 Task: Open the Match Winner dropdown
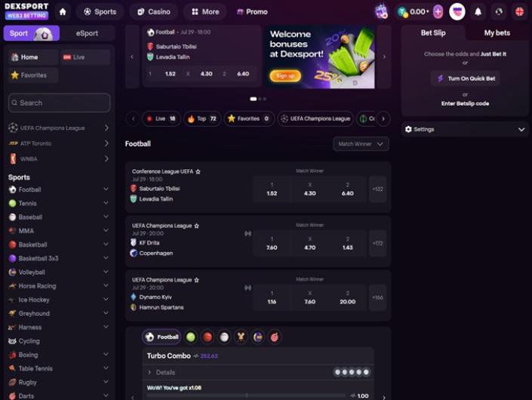[361, 144]
